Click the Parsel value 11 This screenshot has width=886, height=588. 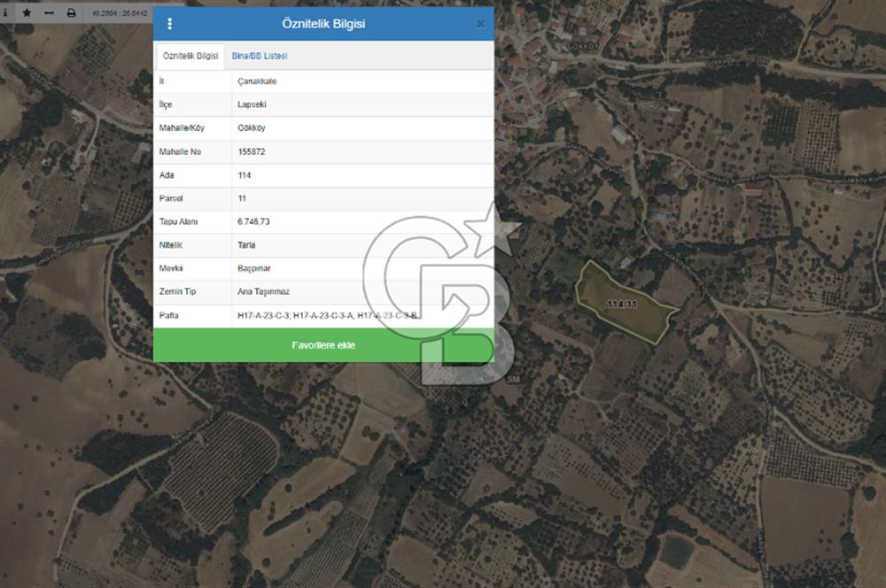coord(242,198)
